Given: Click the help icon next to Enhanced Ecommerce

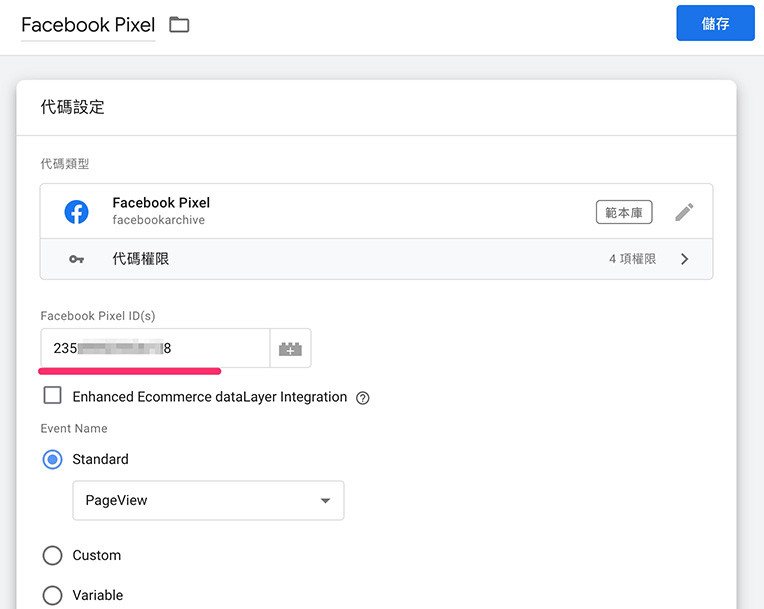Looking at the screenshot, I should click(363, 398).
